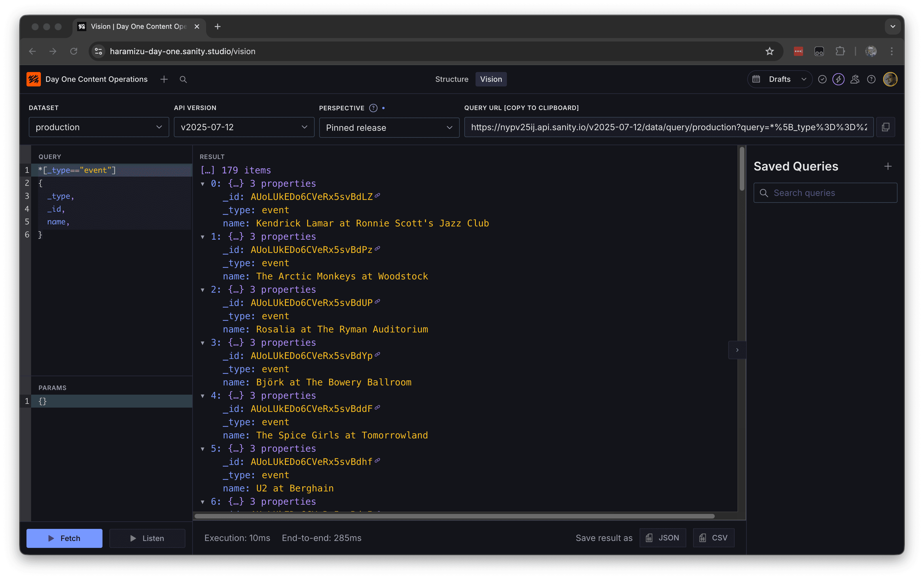Collapse result item 0 disclosure triangle
Viewport: 924px width, 579px height.
point(203,184)
